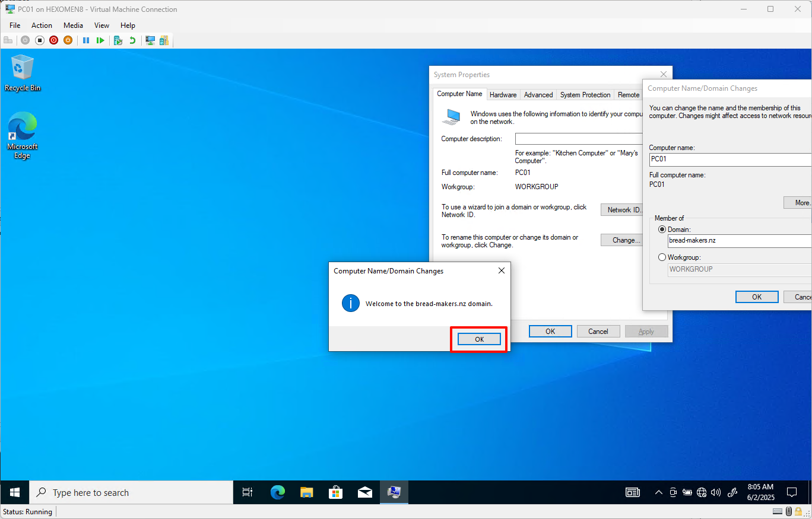Click the keyboard icon in the VM status bar
The width and height of the screenshot is (812, 519).
[778, 511]
